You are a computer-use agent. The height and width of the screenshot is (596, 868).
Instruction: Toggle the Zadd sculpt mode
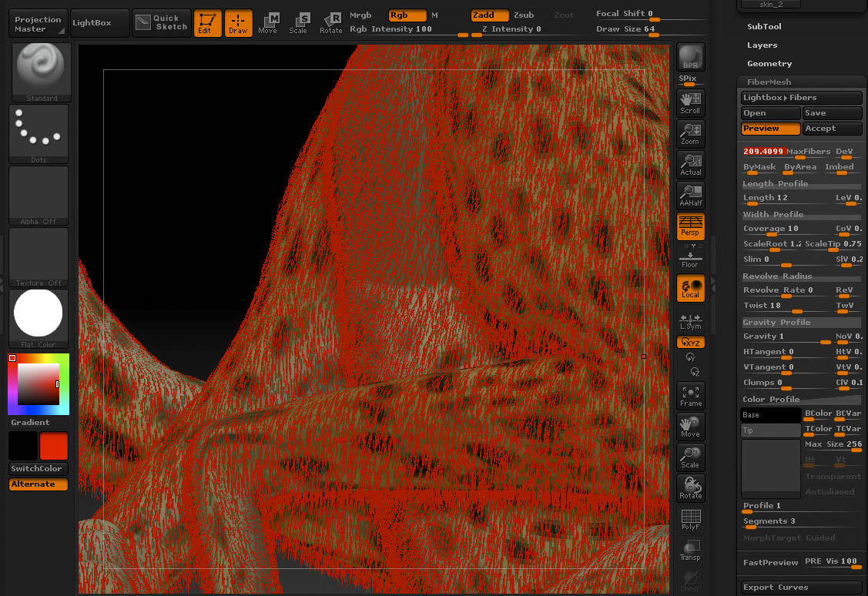(x=490, y=15)
